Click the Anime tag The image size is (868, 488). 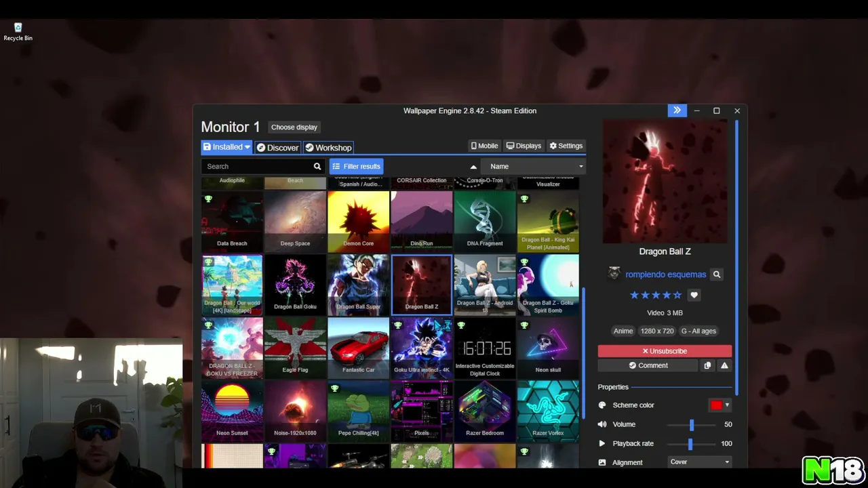click(x=623, y=331)
